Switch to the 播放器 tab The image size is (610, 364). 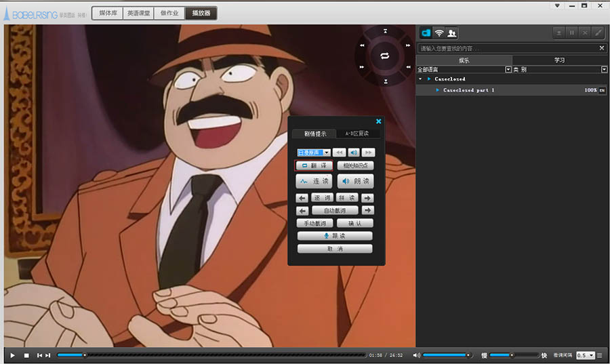click(201, 13)
